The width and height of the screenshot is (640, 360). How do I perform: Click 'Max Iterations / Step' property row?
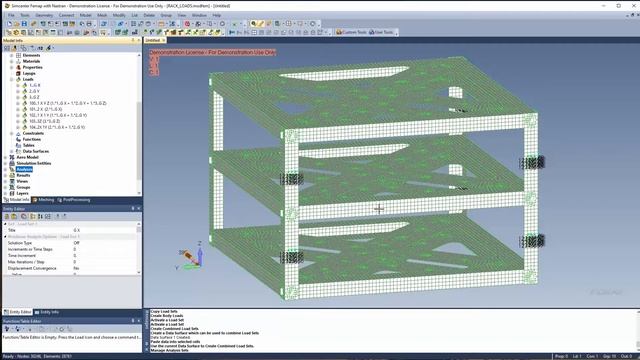(71, 262)
